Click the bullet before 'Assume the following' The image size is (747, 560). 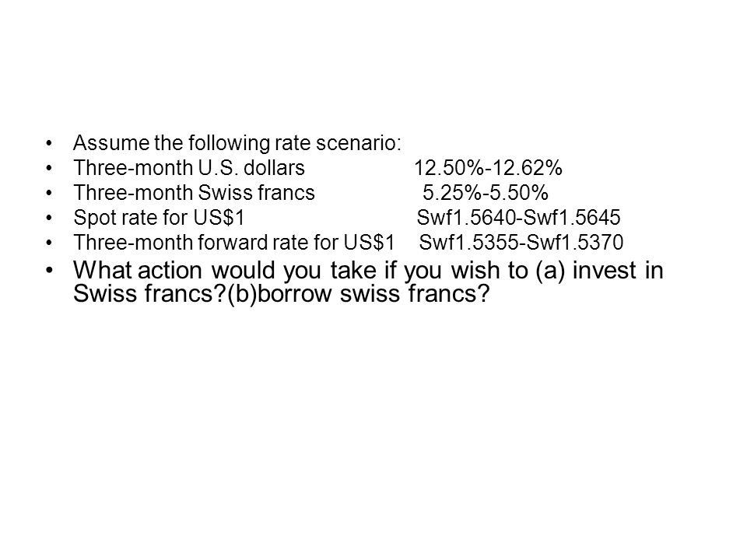click(48, 143)
